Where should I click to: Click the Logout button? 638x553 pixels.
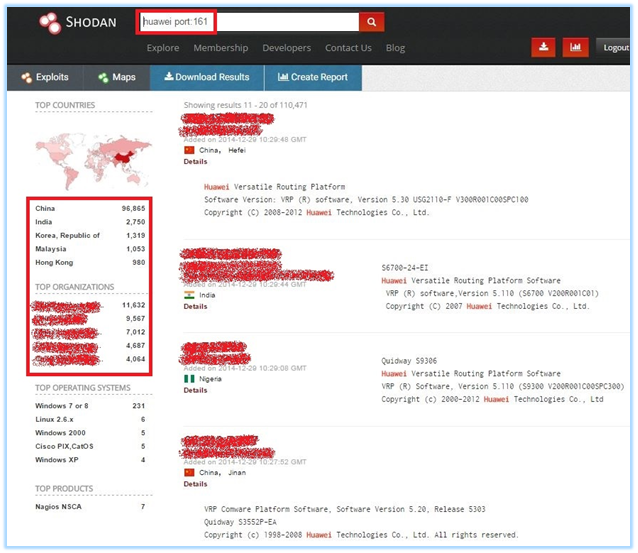[615, 48]
